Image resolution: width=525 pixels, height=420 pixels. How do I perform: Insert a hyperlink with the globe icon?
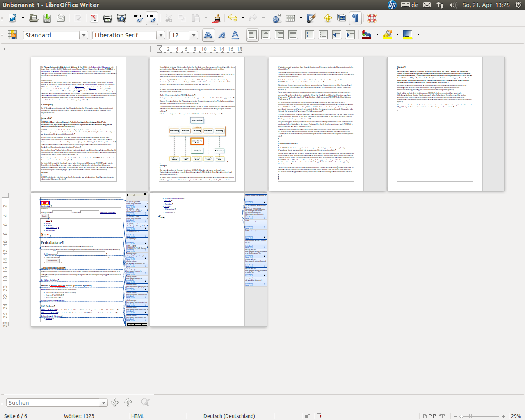coord(277,18)
